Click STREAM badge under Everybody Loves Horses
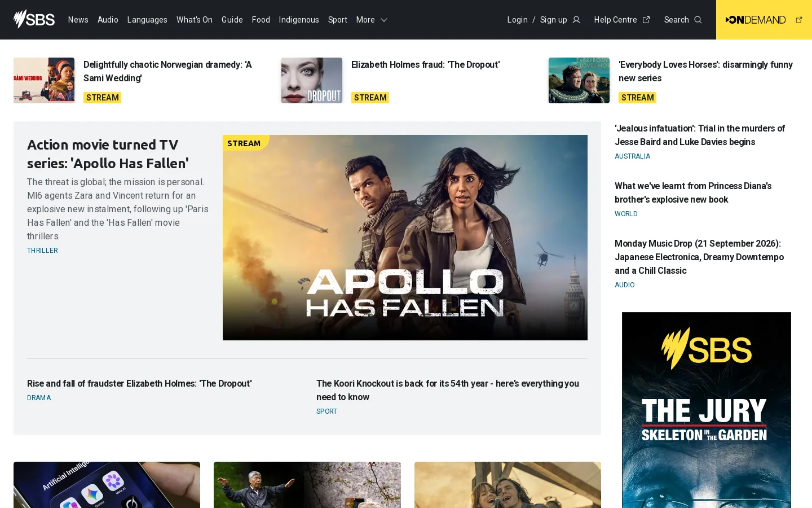Image resolution: width=812 pixels, height=508 pixels. (x=638, y=98)
